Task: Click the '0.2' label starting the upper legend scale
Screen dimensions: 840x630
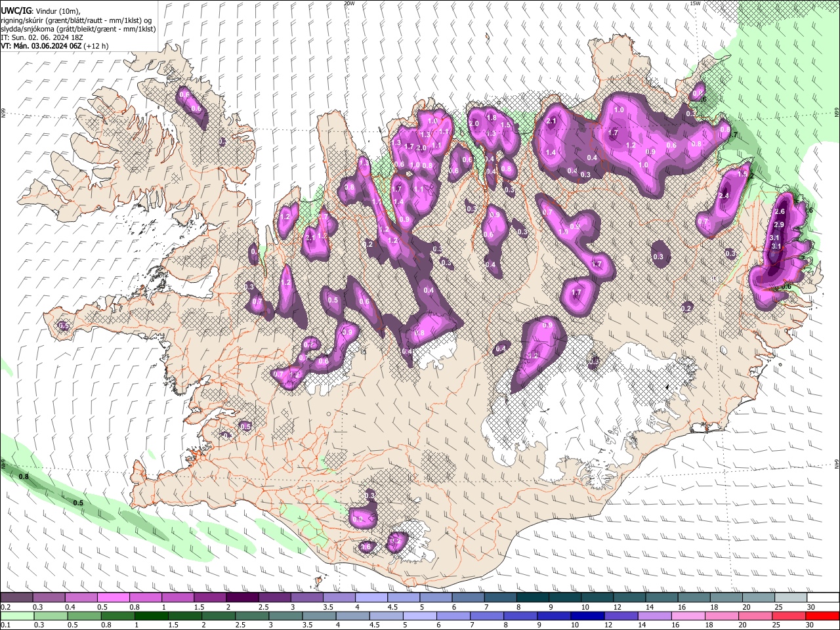Action: tap(5, 607)
